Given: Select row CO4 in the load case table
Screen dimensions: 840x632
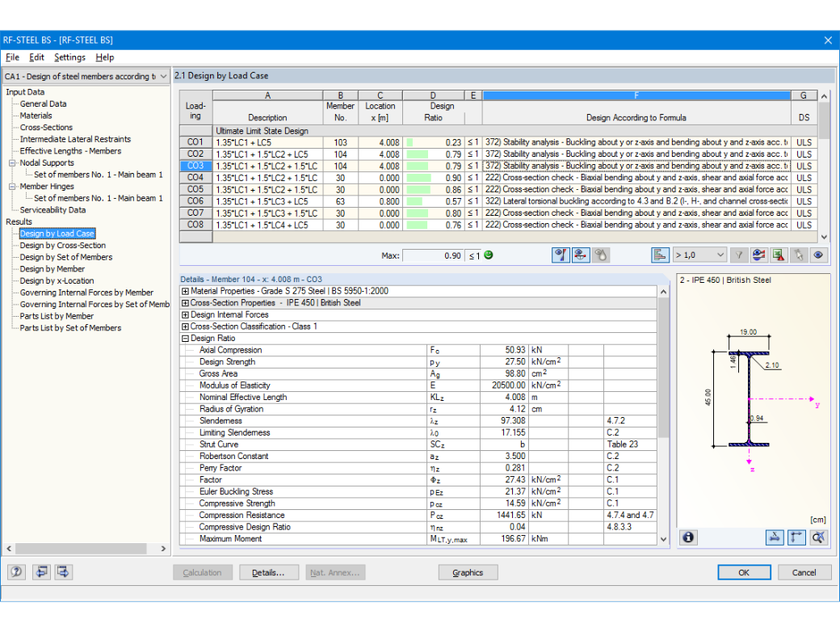Looking at the screenshot, I should 195,178.
